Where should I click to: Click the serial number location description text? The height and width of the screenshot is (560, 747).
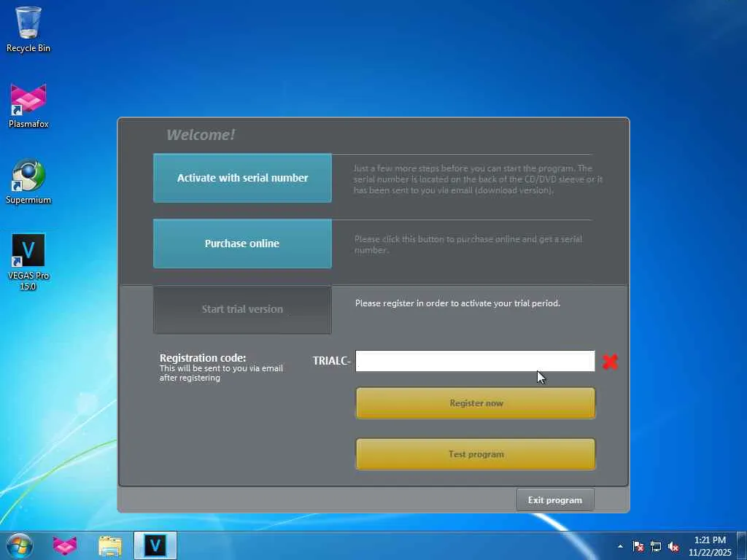point(478,179)
